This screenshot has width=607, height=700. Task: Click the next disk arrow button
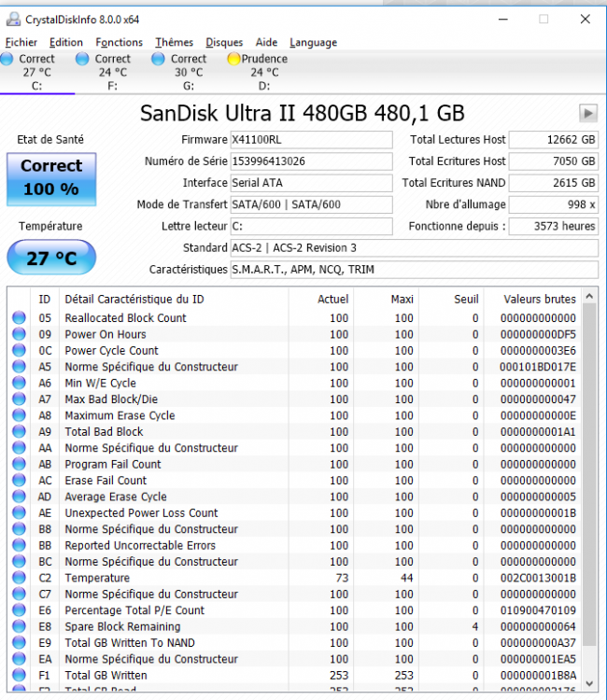587,113
